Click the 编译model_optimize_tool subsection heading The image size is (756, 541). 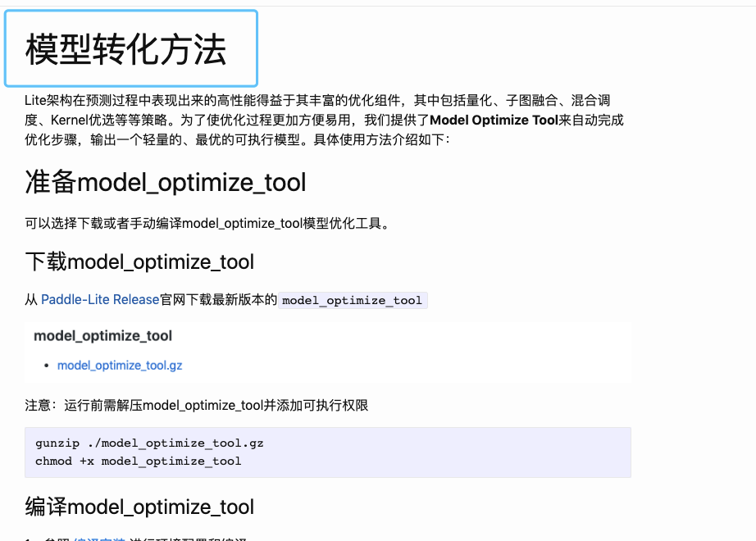(139, 507)
